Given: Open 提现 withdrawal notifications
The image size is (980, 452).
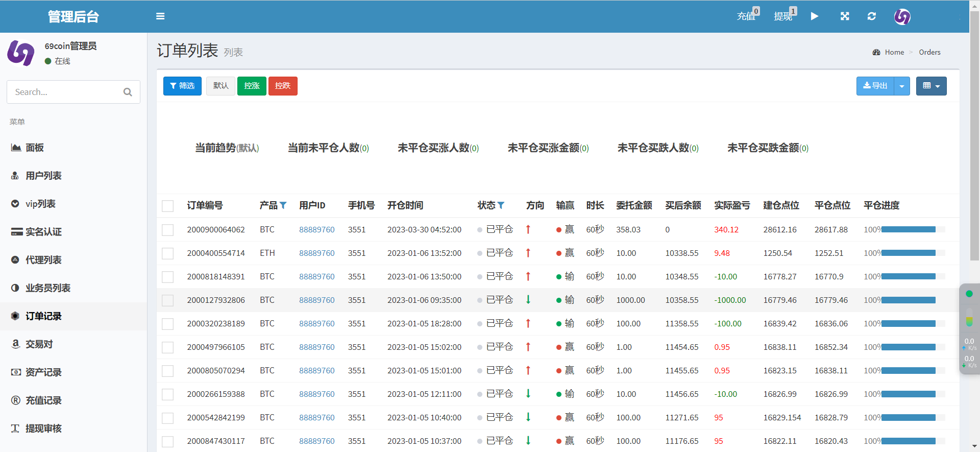Looking at the screenshot, I should click(785, 15).
